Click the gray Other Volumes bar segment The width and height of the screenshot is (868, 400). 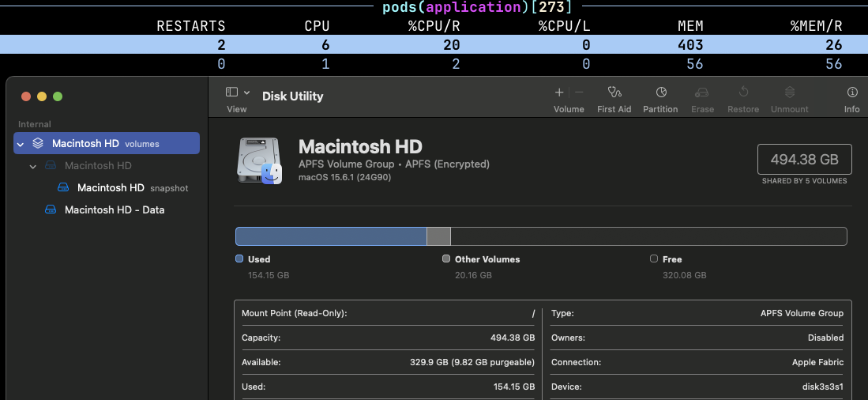438,236
